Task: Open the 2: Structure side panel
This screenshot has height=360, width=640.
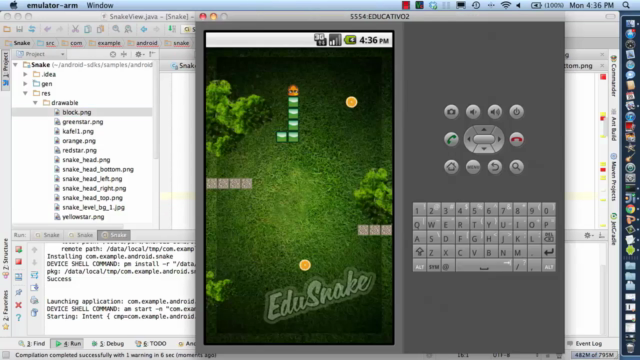Action: [5, 258]
